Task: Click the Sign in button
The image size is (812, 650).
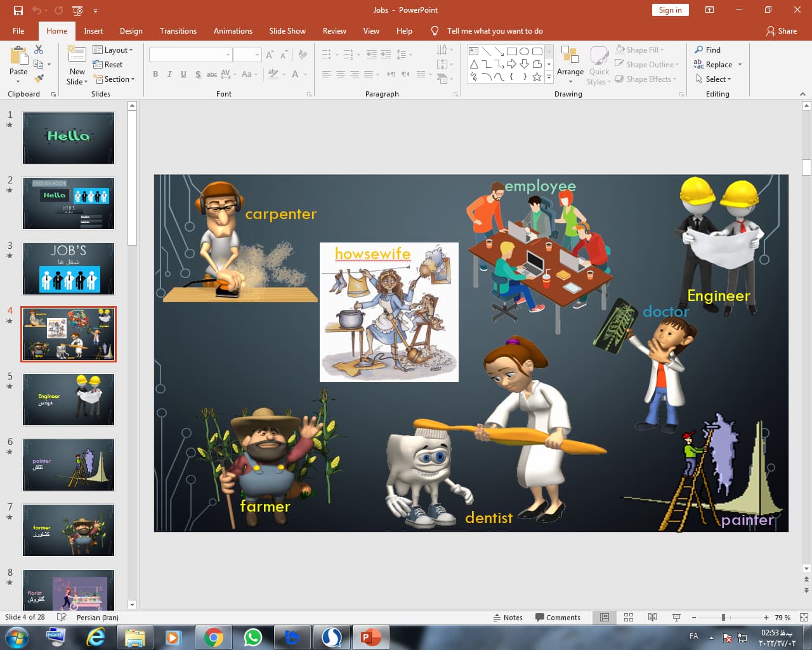Action: coord(670,10)
